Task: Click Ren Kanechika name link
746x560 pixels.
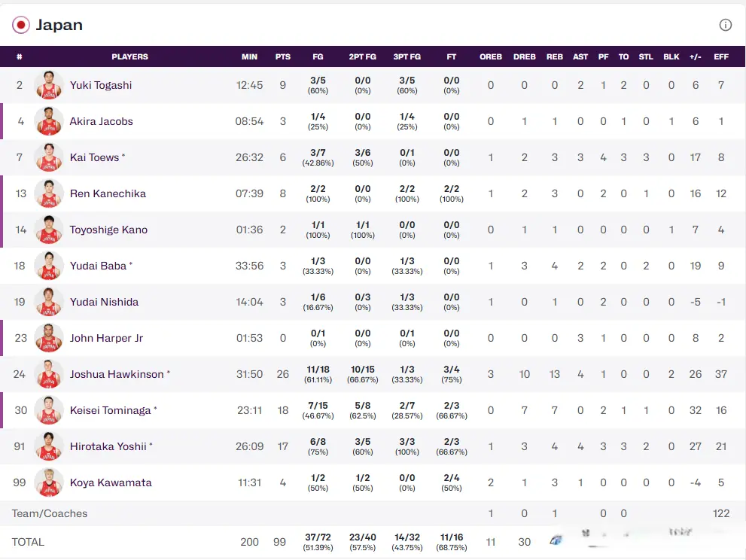Action: click(108, 193)
